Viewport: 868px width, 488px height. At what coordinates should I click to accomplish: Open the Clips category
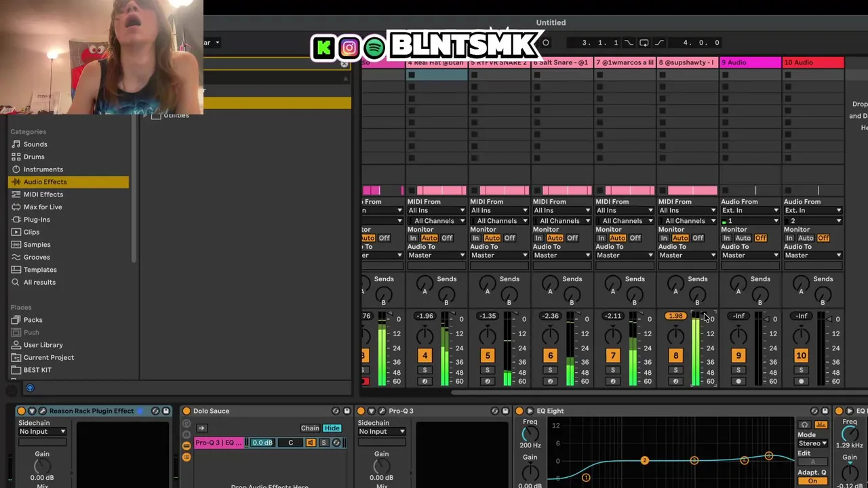coord(31,232)
